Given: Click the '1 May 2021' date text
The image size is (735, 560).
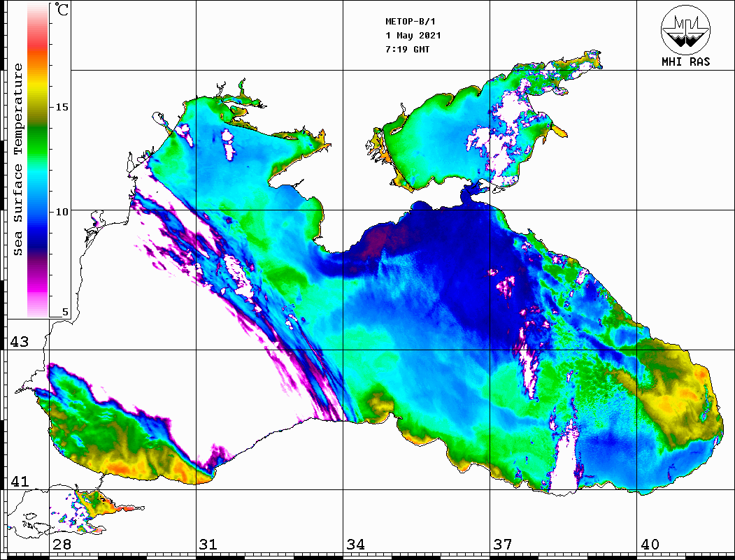Looking at the screenshot, I should 413,36.
